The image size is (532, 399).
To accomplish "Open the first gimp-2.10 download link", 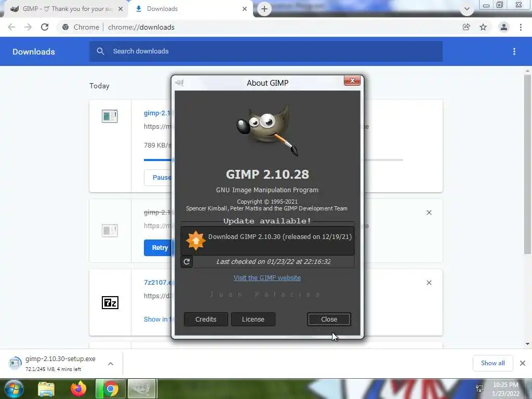I will (x=158, y=113).
